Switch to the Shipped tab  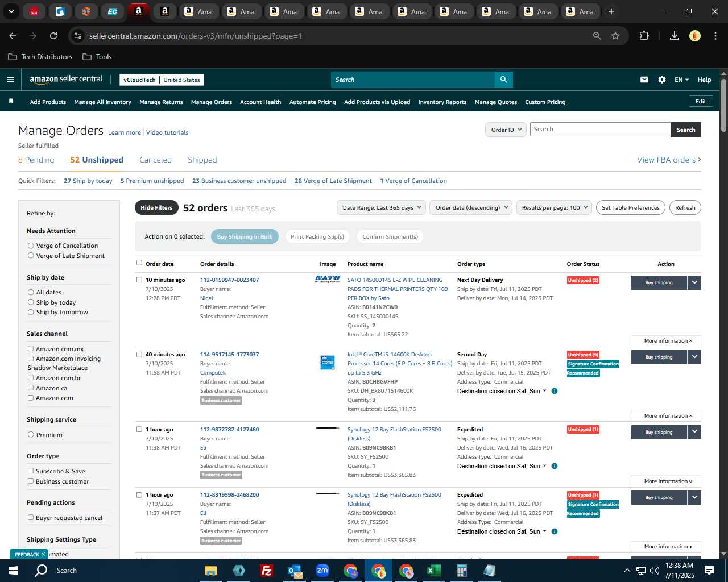[202, 160]
